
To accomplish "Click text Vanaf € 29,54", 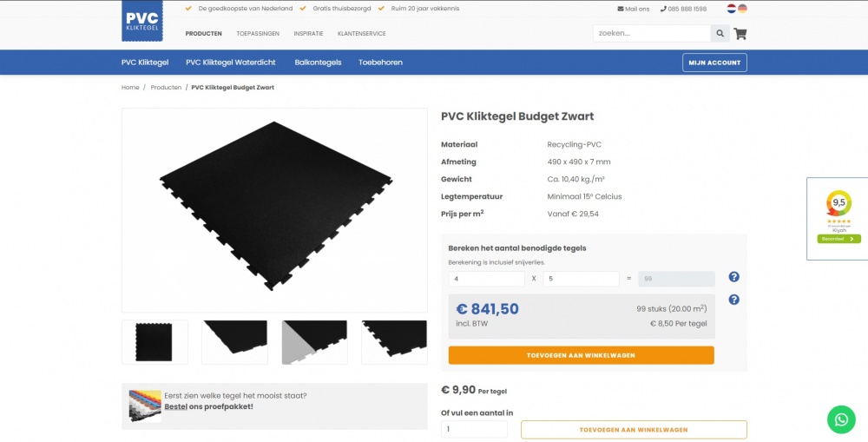I will click(573, 214).
